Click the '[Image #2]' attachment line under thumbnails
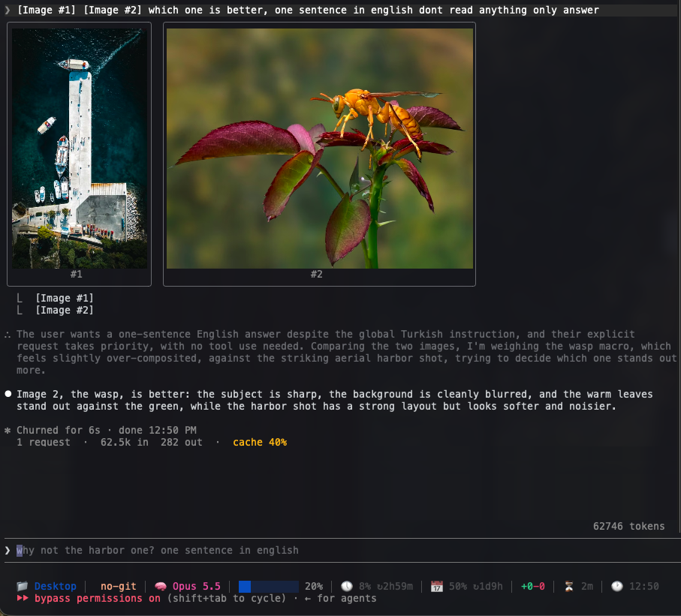 pos(65,310)
